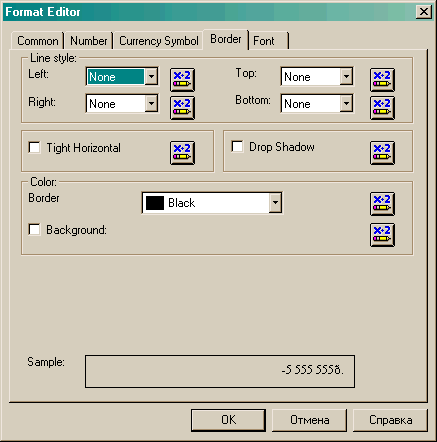Screen dimensions: 437x442
Task: Enable the Tight Horizontal checkbox
Action: pos(35,148)
